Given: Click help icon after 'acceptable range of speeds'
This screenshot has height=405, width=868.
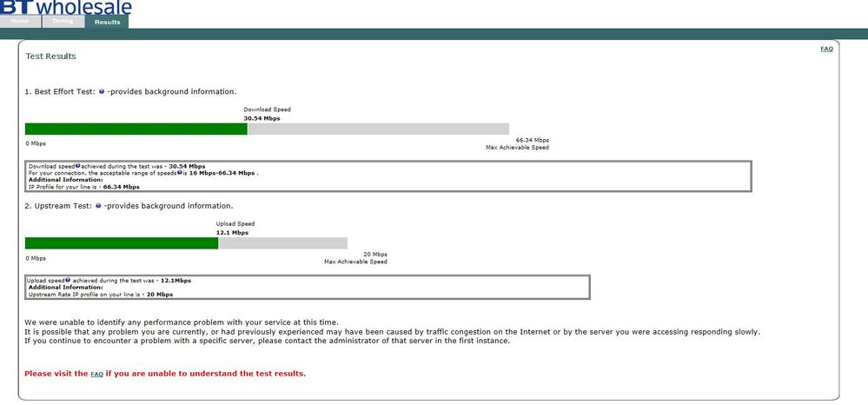Looking at the screenshot, I should click(x=179, y=172).
